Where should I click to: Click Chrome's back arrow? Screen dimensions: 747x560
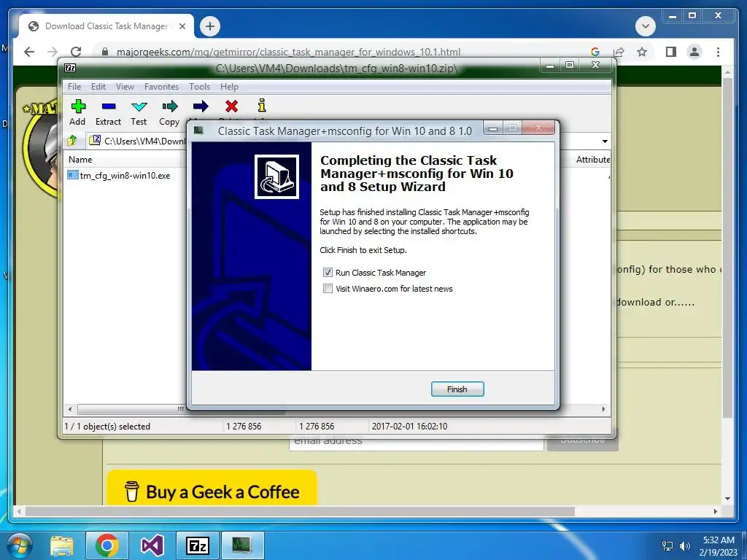(x=29, y=52)
